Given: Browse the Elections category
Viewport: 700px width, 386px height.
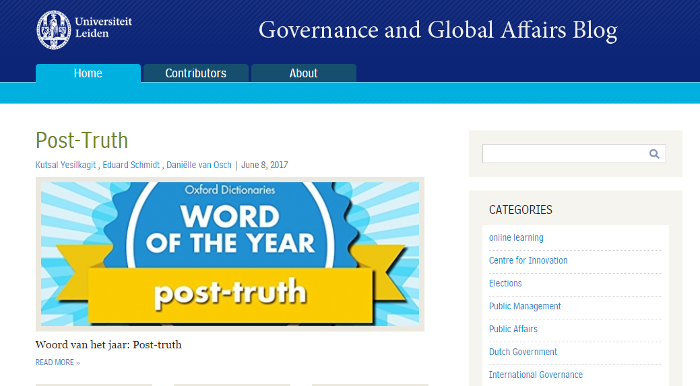Looking at the screenshot, I should [505, 283].
